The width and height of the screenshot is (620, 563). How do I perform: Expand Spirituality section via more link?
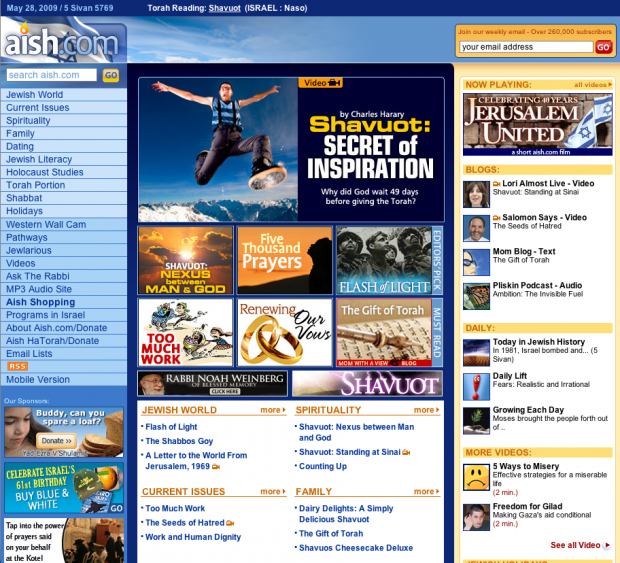pyautogui.click(x=426, y=410)
